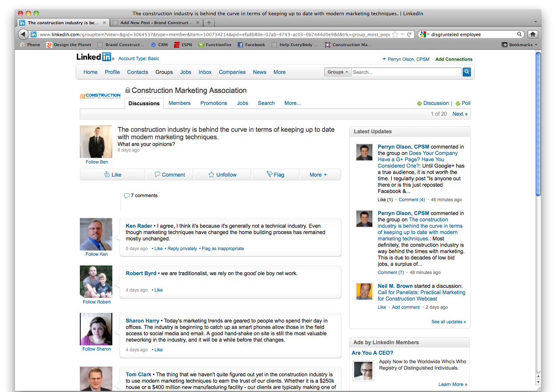The width and height of the screenshot is (556, 392).
Task: Reload the page with the refresh icon
Action: [x=409, y=34]
